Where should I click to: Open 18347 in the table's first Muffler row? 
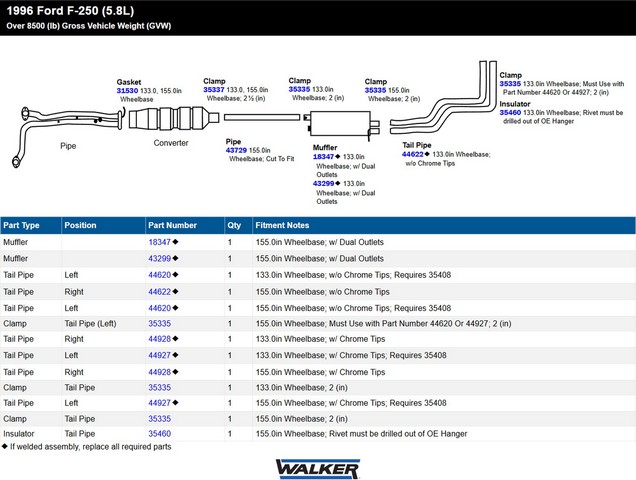point(159,242)
